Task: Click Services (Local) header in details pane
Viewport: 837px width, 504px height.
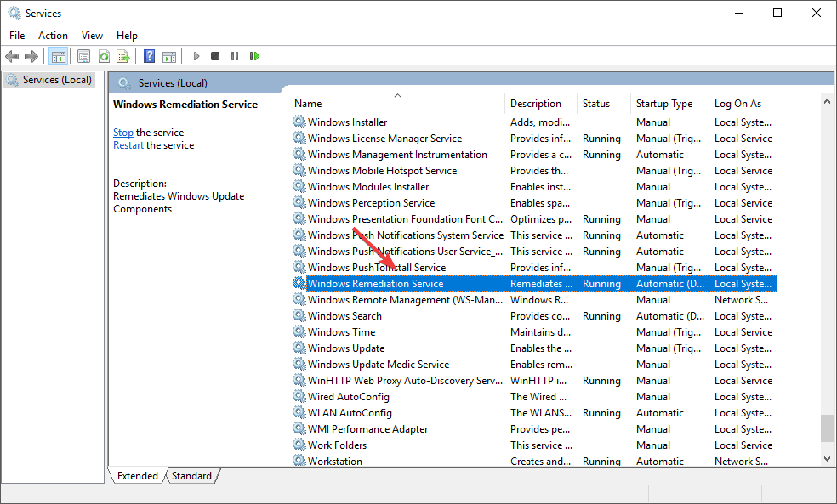Action: (173, 83)
